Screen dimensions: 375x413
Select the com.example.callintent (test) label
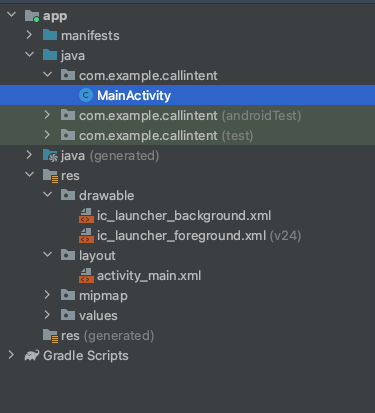click(x=166, y=136)
